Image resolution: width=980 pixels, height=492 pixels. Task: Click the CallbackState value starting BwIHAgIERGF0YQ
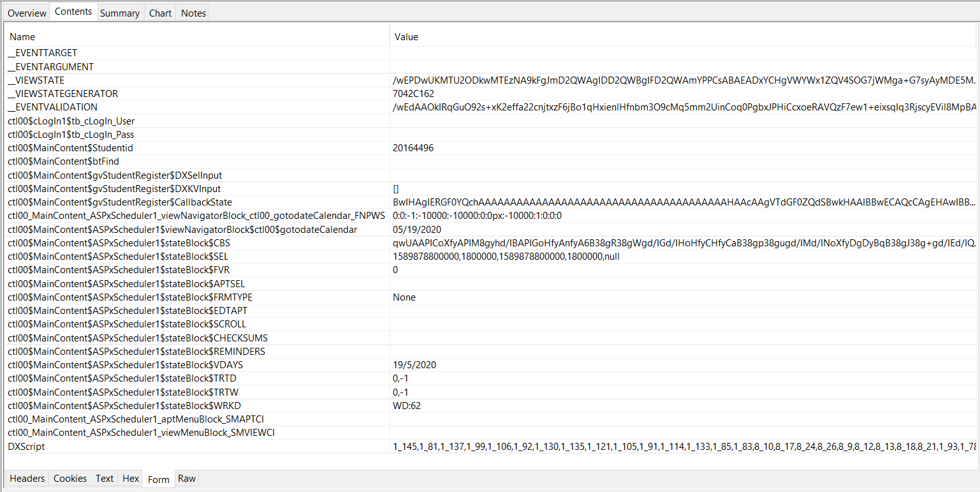tap(683, 202)
